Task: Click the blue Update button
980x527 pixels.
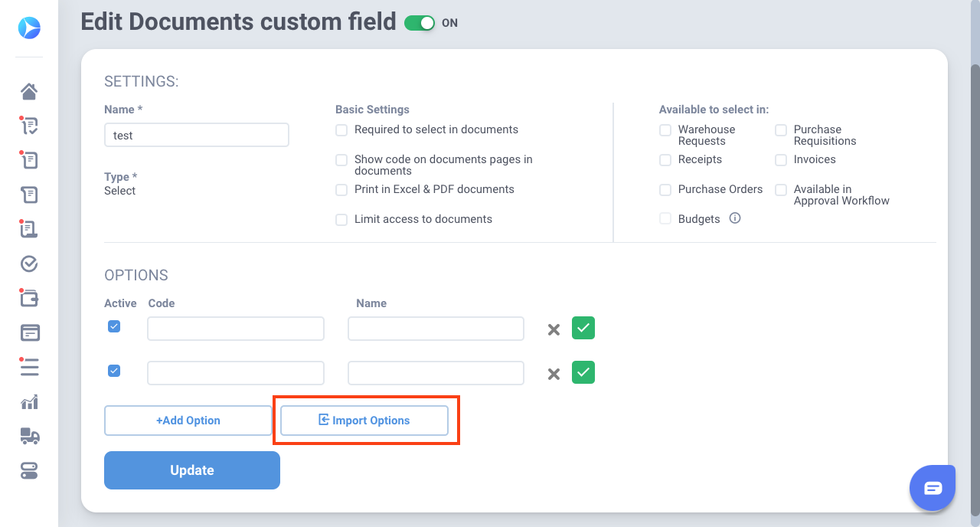Action: point(192,470)
